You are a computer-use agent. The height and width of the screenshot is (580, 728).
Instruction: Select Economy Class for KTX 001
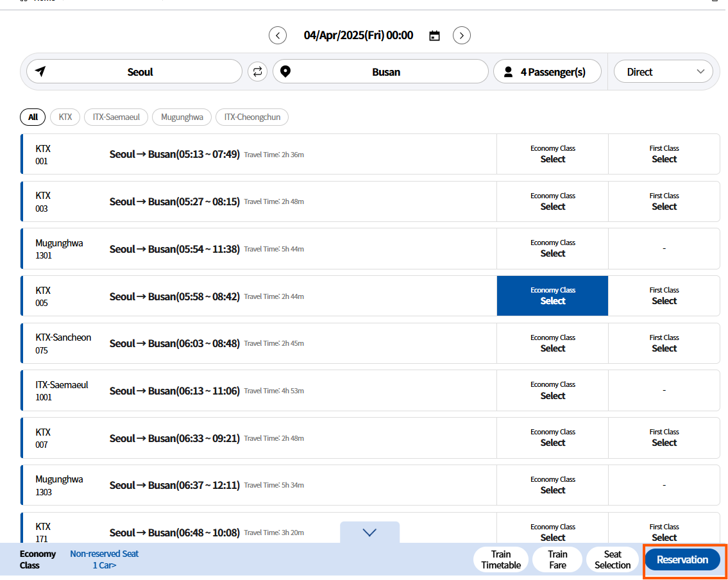pos(552,154)
